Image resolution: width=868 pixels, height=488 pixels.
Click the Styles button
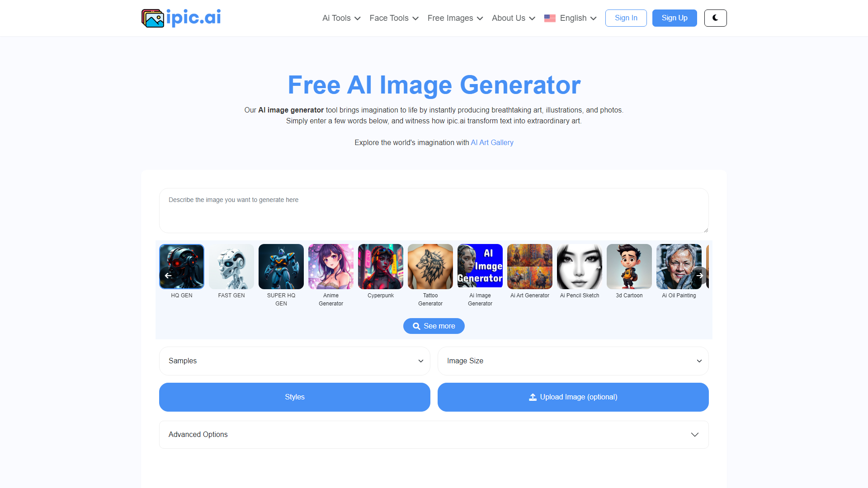(294, 397)
